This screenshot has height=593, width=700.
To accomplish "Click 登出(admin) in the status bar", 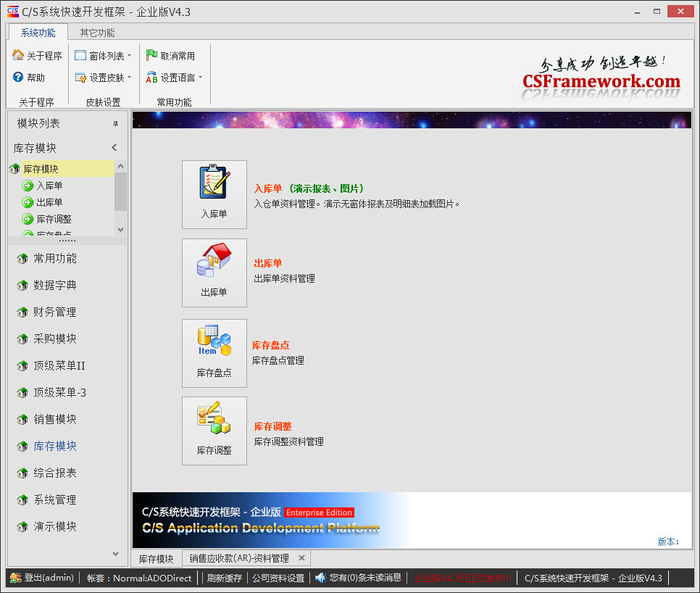I will pos(42,578).
